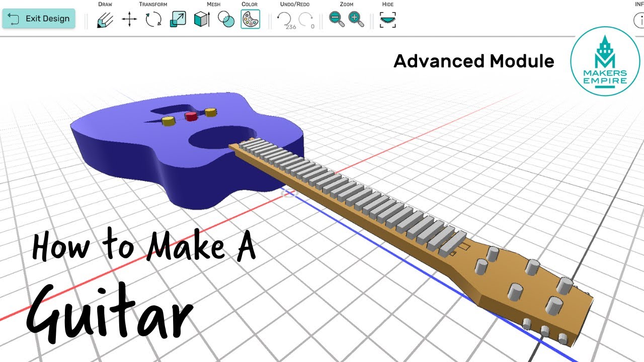
Task: Toggle the Hide interface eye icon
Action: 388,20
